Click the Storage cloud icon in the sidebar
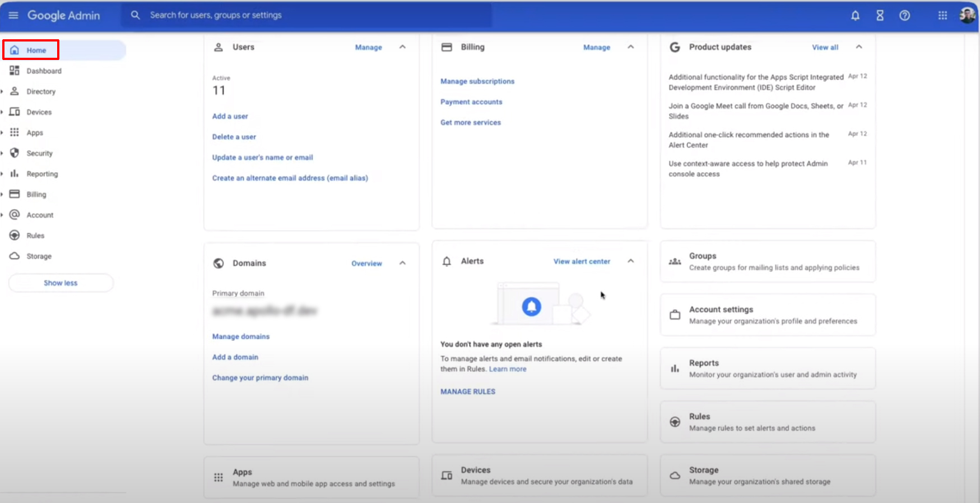Viewport: 980px width, 503px height. point(15,256)
